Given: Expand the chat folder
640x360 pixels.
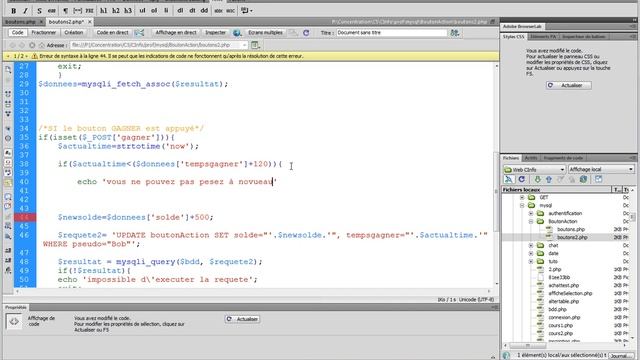Looking at the screenshot, I should pos(531,245).
